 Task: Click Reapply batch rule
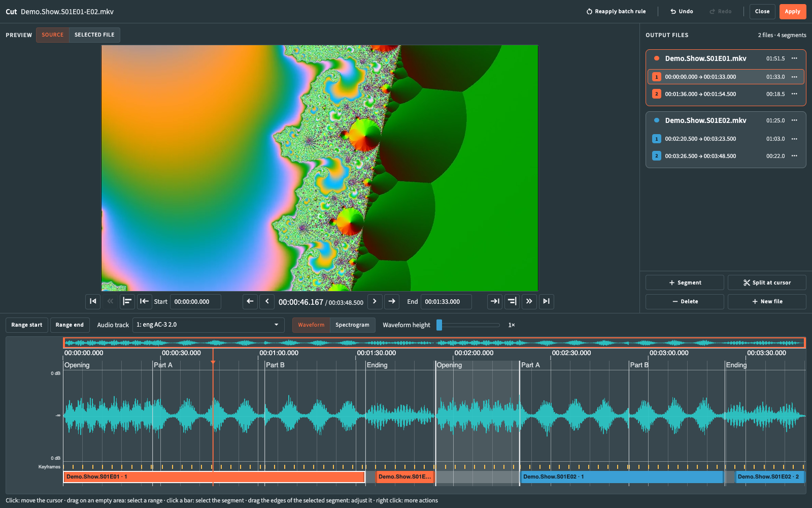point(616,12)
